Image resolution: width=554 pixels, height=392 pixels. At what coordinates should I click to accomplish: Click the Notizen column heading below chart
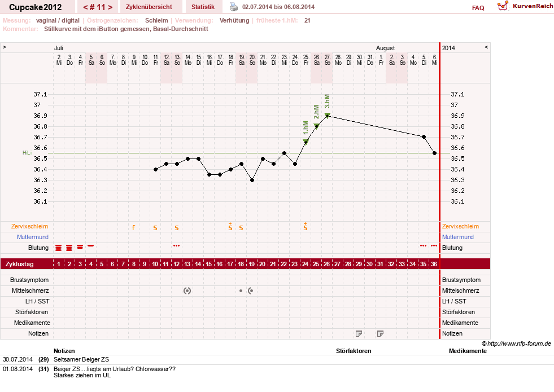(x=64, y=351)
